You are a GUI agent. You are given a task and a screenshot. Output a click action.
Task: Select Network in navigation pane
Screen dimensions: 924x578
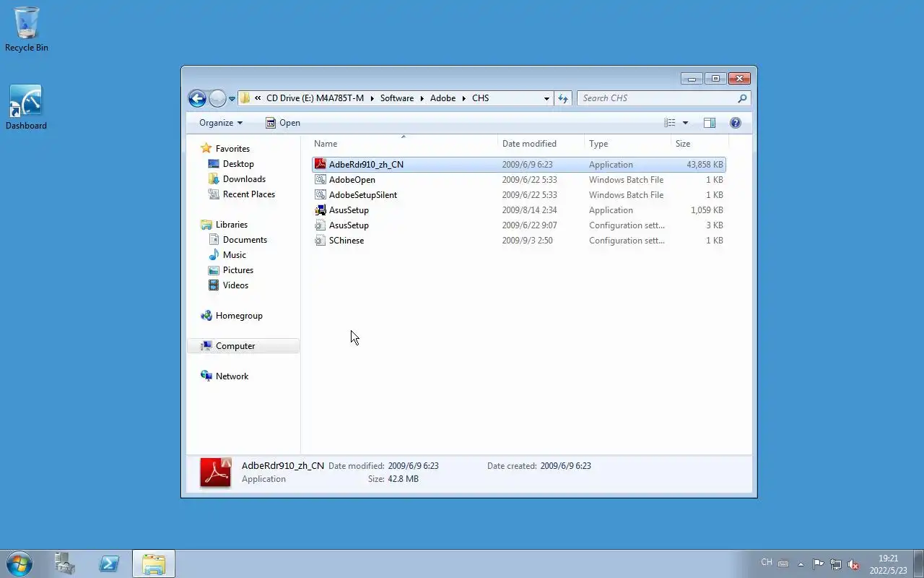[232, 376]
